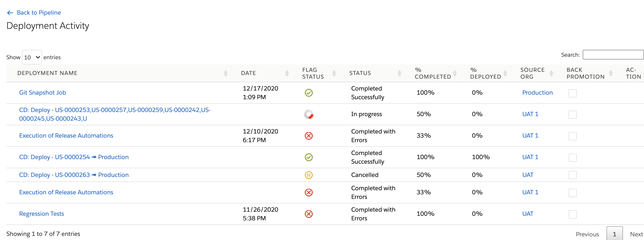Check Back Promotion box for US-0000263 deployment
The width and height of the screenshot is (644, 240).
coord(572,175)
